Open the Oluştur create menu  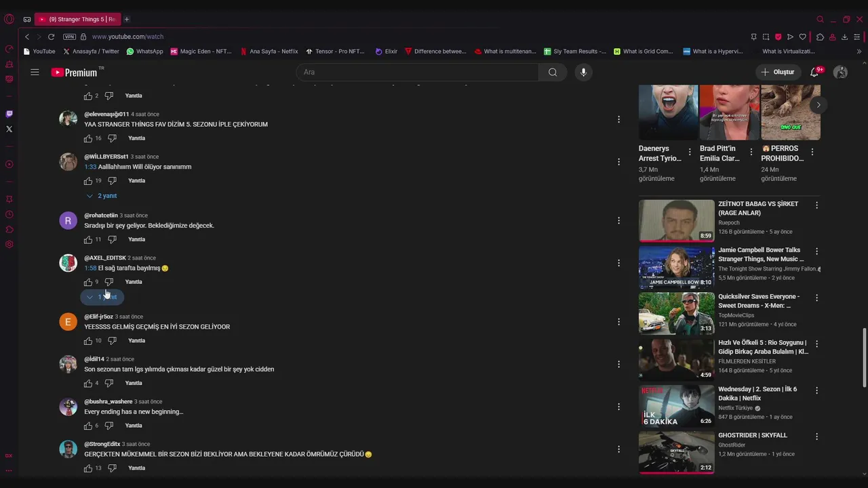(x=777, y=72)
